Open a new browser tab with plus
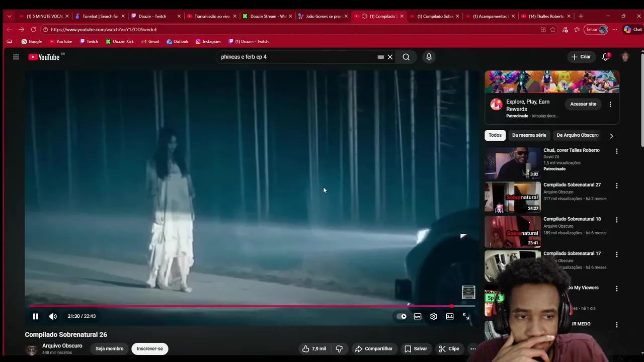The image size is (644, 362). coord(581,16)
